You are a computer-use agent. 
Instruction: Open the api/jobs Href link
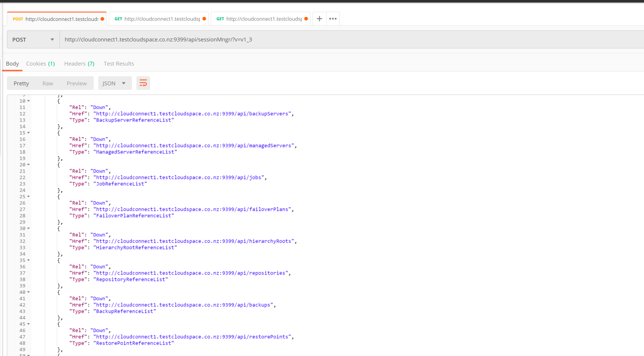179,177
